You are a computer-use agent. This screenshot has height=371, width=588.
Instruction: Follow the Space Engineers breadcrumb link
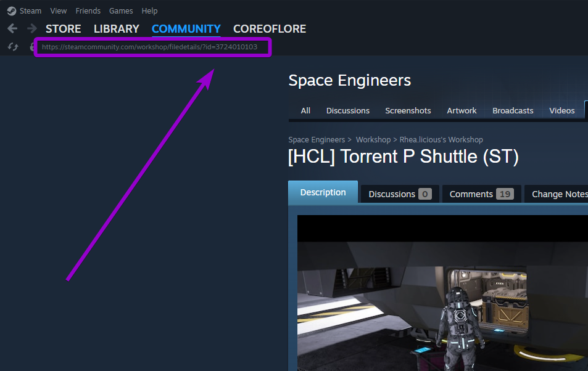click(x=317, y=140)
